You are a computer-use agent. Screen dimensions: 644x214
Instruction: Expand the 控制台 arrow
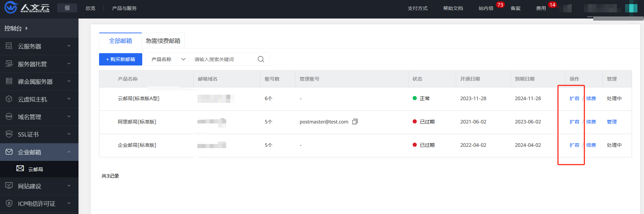[x=26, y=28]
